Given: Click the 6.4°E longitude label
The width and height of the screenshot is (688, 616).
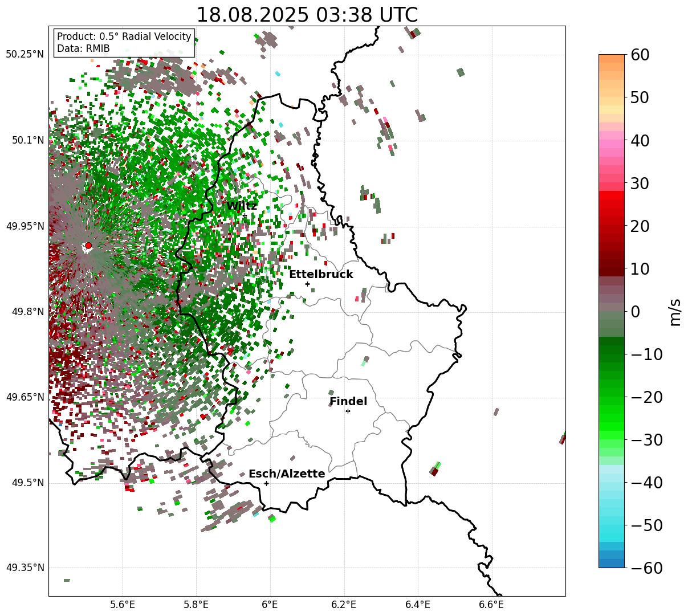Looking at the screenshot, I should pyautogui.click(x=418, y=604).
